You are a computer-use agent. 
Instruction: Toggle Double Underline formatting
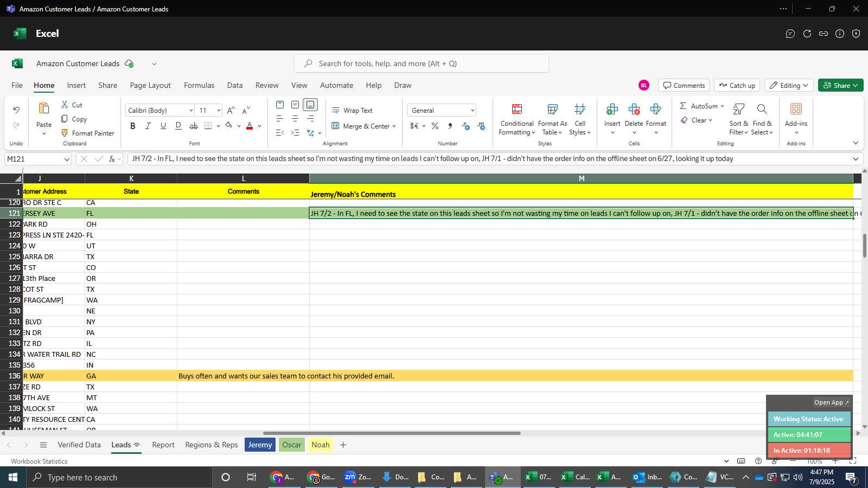click(x=178, y=126)
